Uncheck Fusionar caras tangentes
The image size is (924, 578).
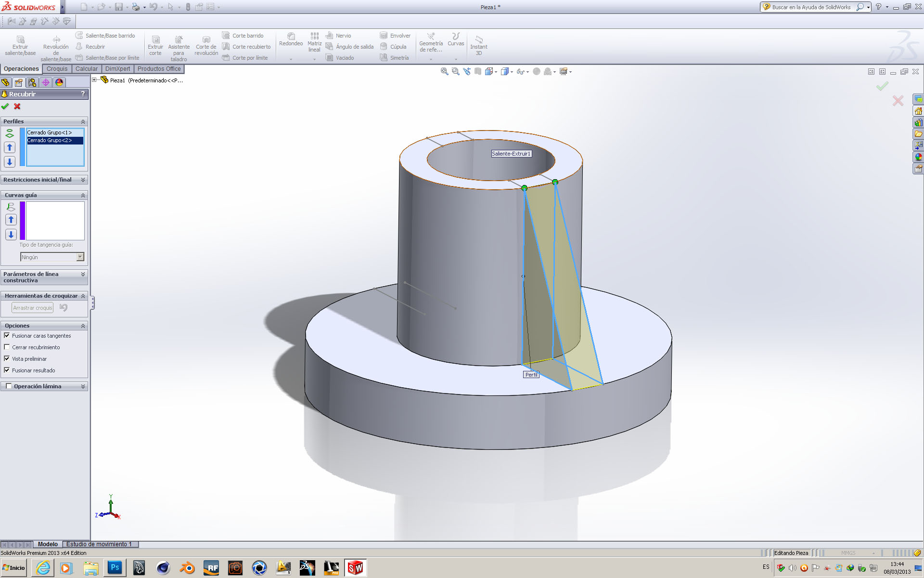(7, 336)
